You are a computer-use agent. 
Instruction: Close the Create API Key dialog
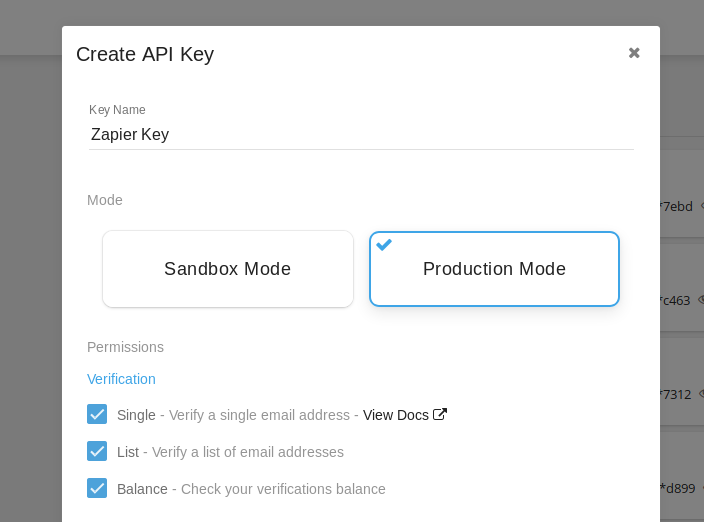pos(634,53)
